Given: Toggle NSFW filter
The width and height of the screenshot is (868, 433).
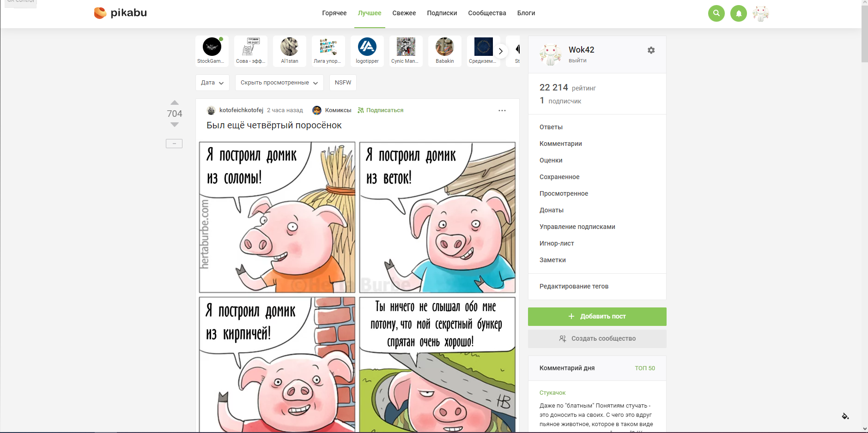Looking at the screenshot, I should (343, 83).
